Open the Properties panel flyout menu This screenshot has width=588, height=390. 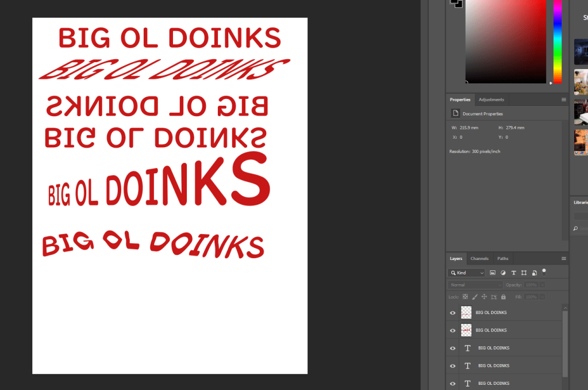563,100
